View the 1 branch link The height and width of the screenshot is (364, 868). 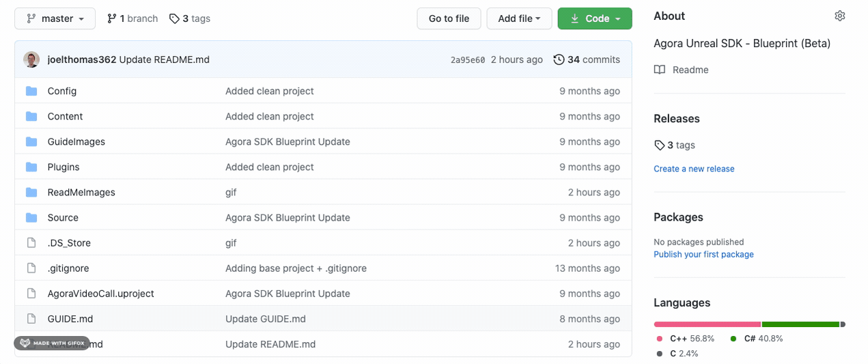coord(132,18)
